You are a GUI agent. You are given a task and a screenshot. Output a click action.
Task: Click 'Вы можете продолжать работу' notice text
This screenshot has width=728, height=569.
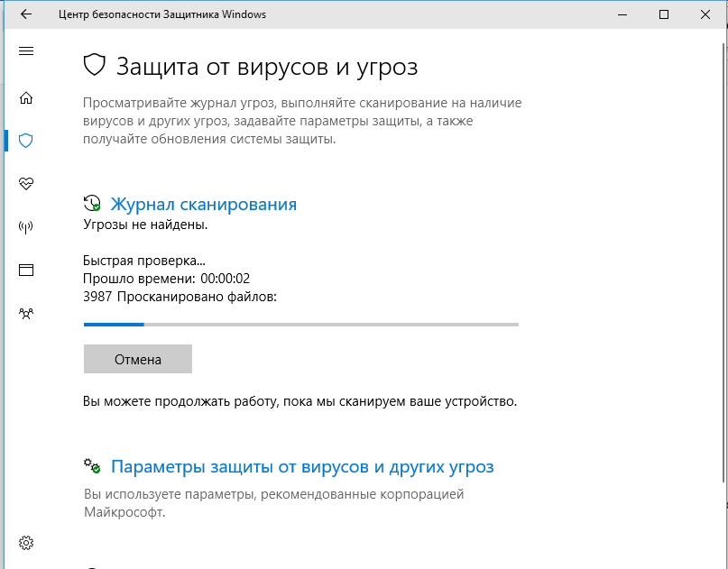click(x=299, y=401)
